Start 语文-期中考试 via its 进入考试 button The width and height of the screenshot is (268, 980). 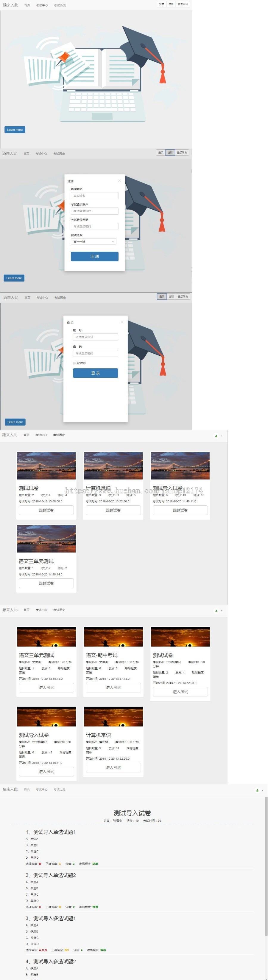click(x=113, y=688)
